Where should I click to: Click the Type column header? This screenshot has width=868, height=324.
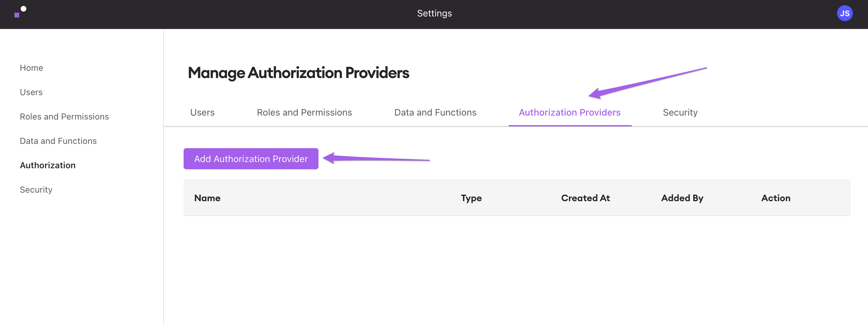(x=471, y=198)
